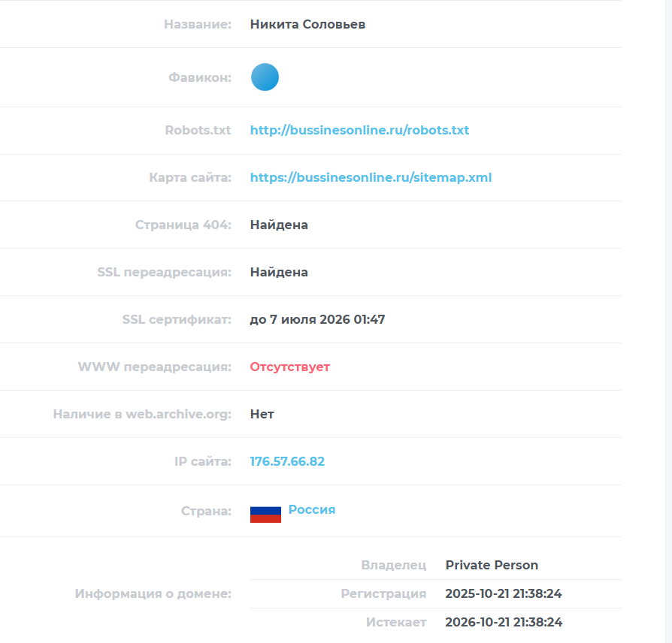
Task: Click the IP address 176.57.66.82 link
Action: point(287,461)
